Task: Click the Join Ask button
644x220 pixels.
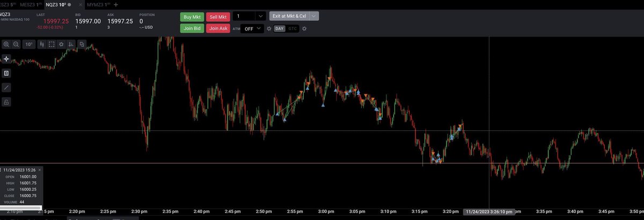Action: 217,28
